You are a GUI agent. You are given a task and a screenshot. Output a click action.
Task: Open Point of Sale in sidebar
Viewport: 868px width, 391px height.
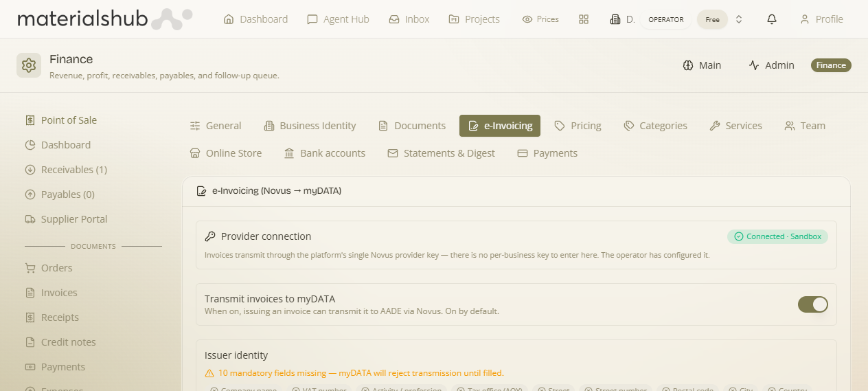tap(60, 120)
